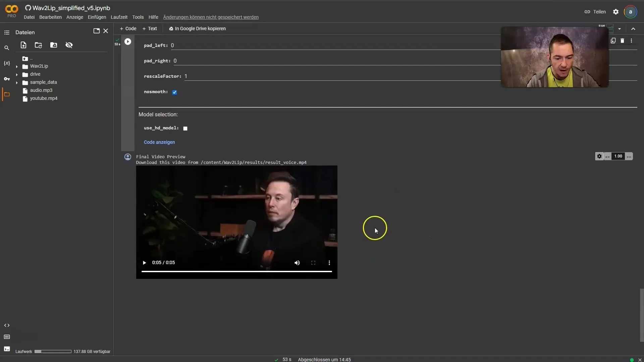The image size is (644, 362).
Task: Open cell more-options menu
Action: coord(632,41)
